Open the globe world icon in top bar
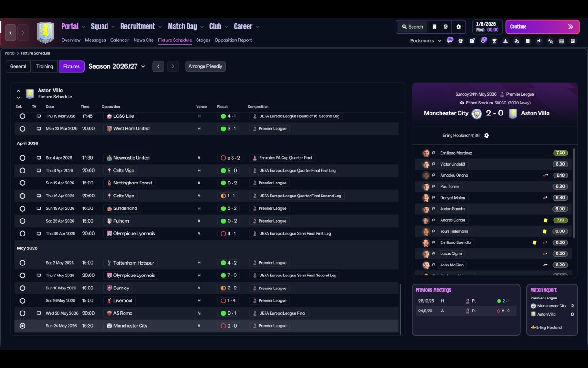Image resolution: width=588 pixels, height=368 pixels. click(x=446, y=27)
